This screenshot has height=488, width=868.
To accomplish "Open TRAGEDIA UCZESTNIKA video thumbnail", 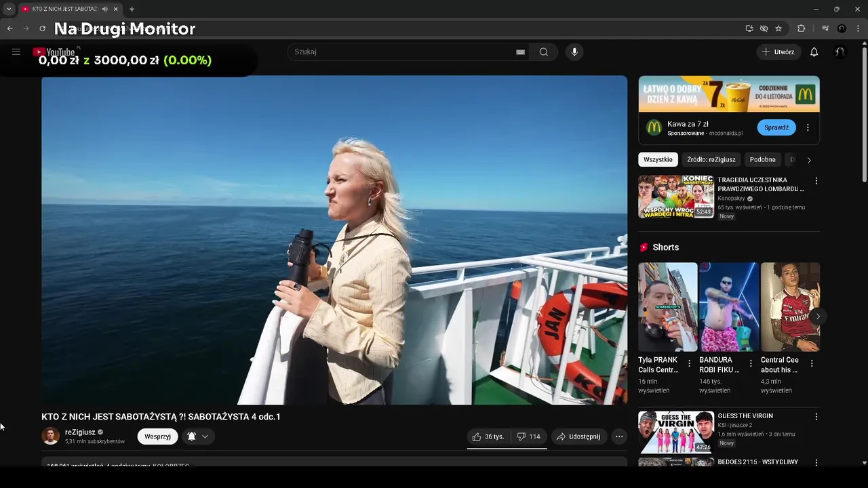I will (x=676, y=197).
